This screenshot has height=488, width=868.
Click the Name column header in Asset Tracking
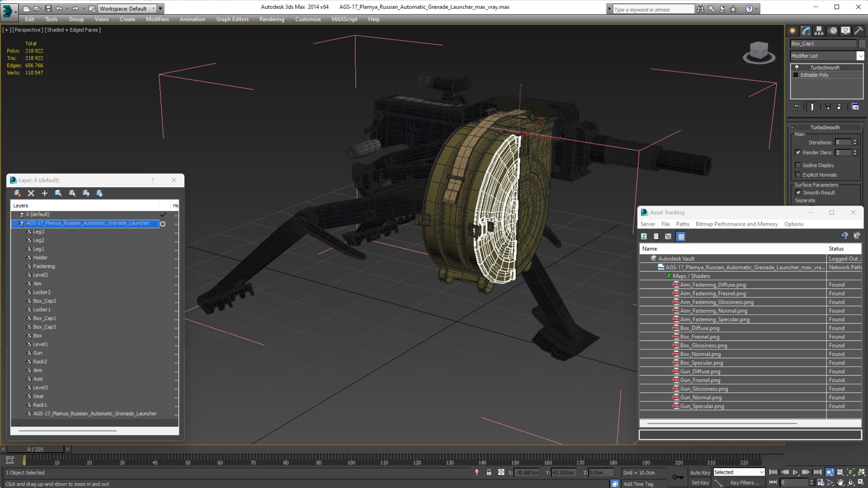click(733, 248)
